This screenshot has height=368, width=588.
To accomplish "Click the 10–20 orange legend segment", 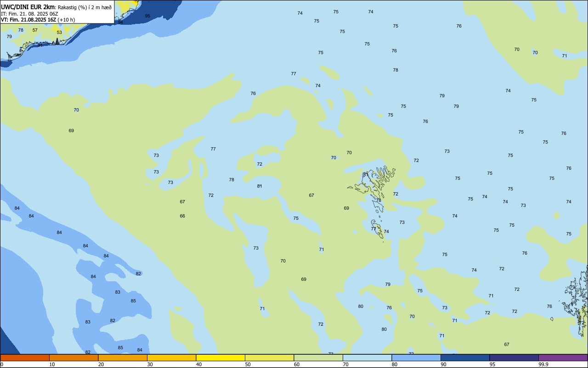I will [73, 357].
